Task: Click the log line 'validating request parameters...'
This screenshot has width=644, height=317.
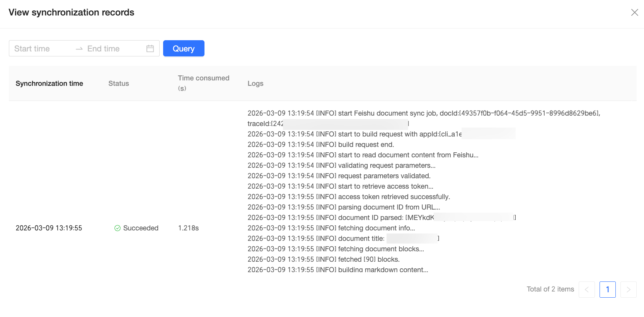Action: tap(341, 165)
